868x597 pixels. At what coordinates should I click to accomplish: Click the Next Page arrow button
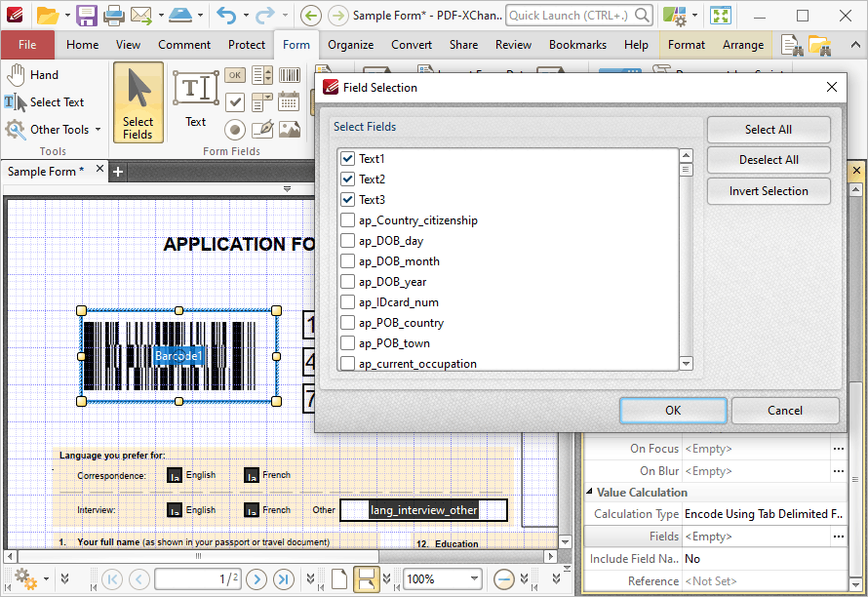tap(256, 579)
